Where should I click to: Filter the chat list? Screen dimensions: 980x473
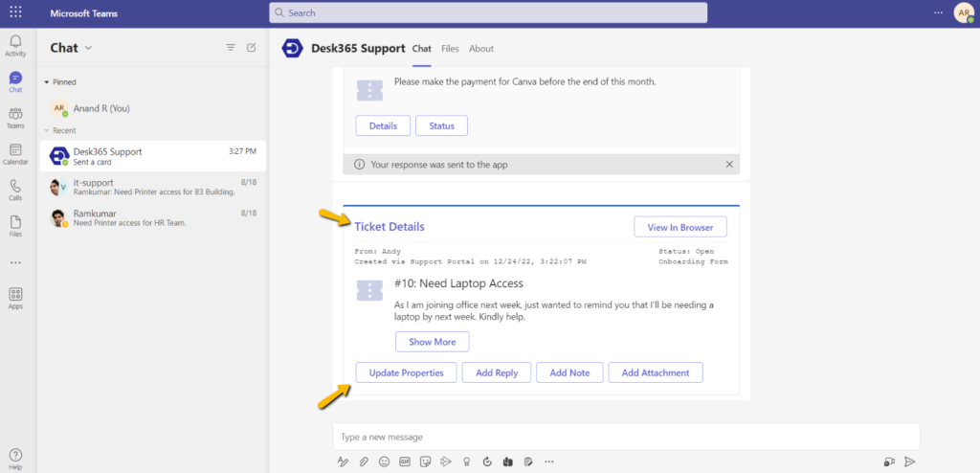tap(231, 48)
